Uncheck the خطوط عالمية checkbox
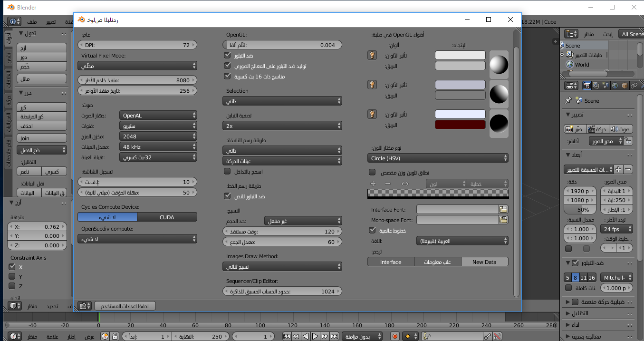This screenshot has width=644, height=341. (x=372, y=230)
